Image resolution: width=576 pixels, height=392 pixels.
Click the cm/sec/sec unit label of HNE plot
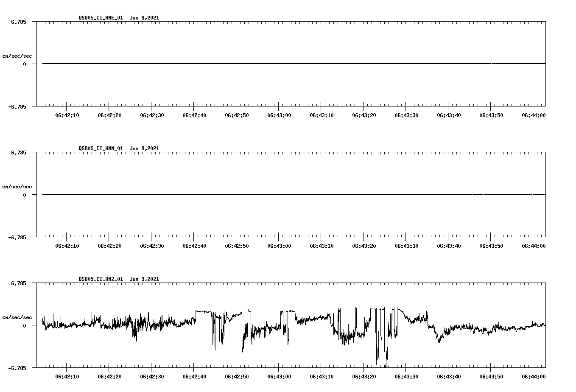click(17, 56)
